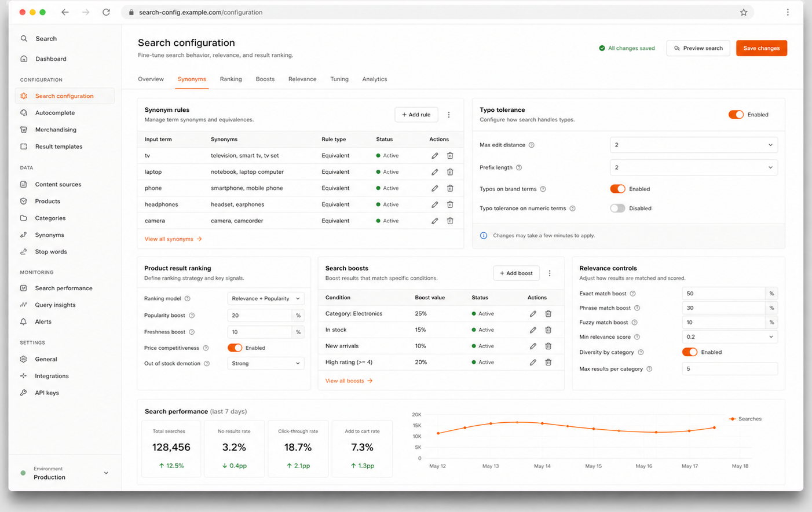Open the Analytics tab

point(374,79)
